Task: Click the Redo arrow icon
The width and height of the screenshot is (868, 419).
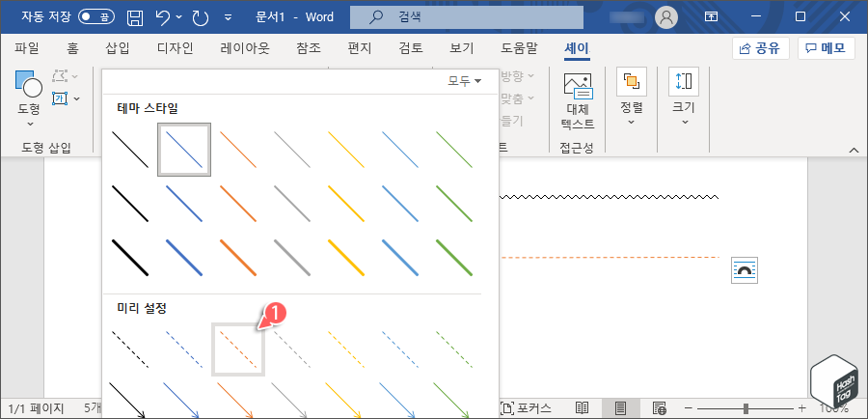Action: click(x=200, y=17)
